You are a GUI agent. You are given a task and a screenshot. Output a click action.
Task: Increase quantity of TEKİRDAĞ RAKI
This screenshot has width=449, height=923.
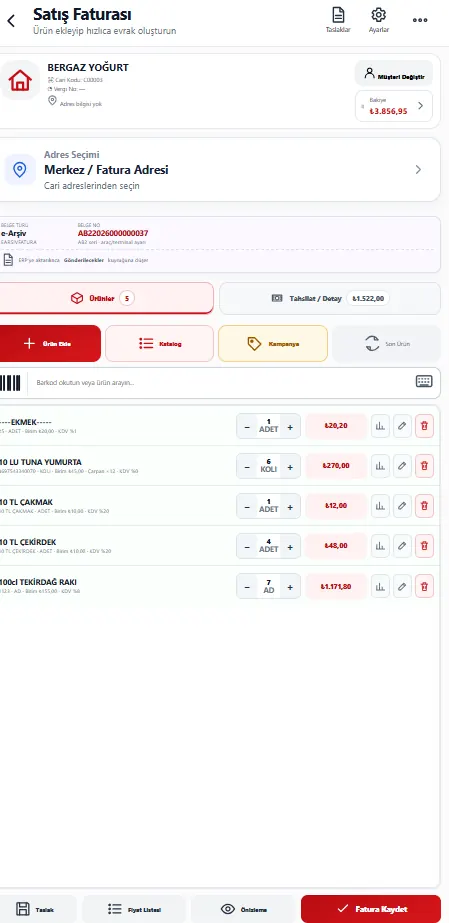coord(290,586)
